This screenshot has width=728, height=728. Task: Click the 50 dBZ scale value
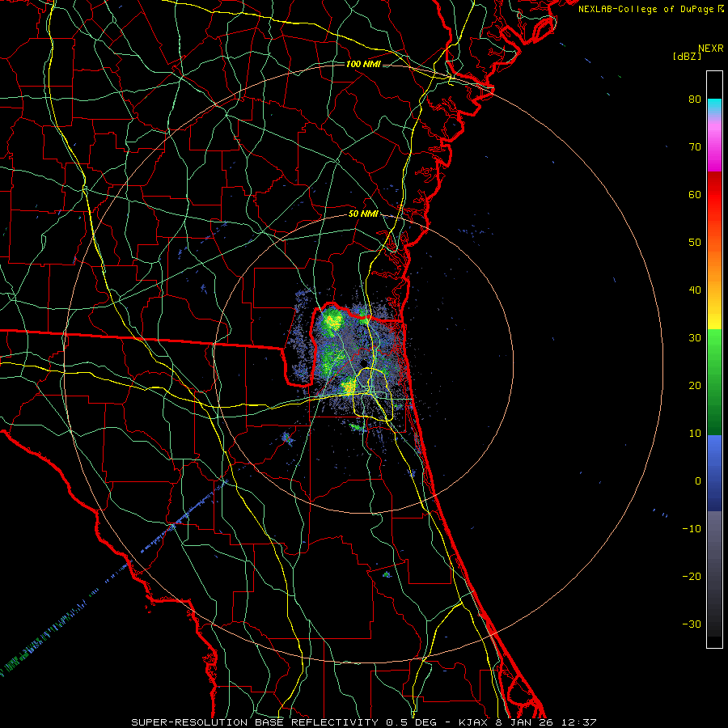tap(695, 243)
